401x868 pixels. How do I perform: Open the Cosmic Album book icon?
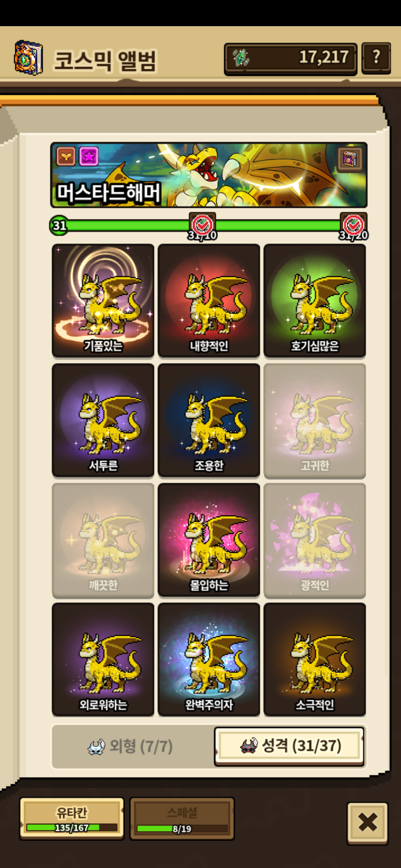pyautogui.click(x=28, y=58)
